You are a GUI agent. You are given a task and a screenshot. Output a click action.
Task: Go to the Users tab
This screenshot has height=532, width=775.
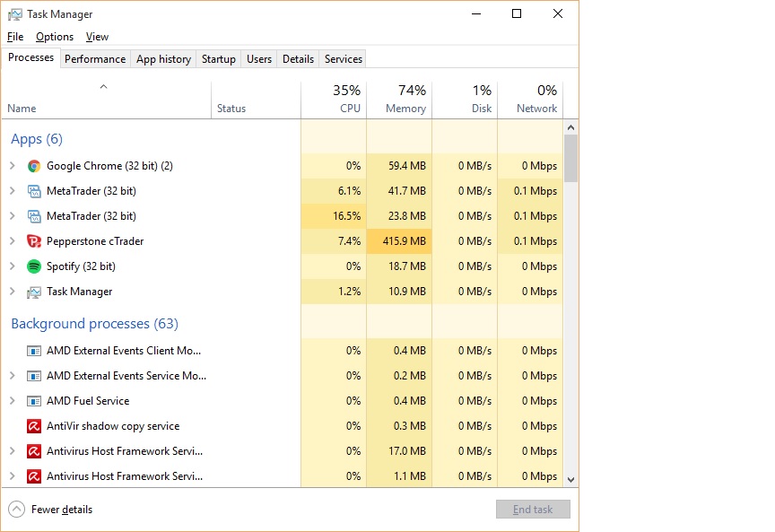point(259,59)
